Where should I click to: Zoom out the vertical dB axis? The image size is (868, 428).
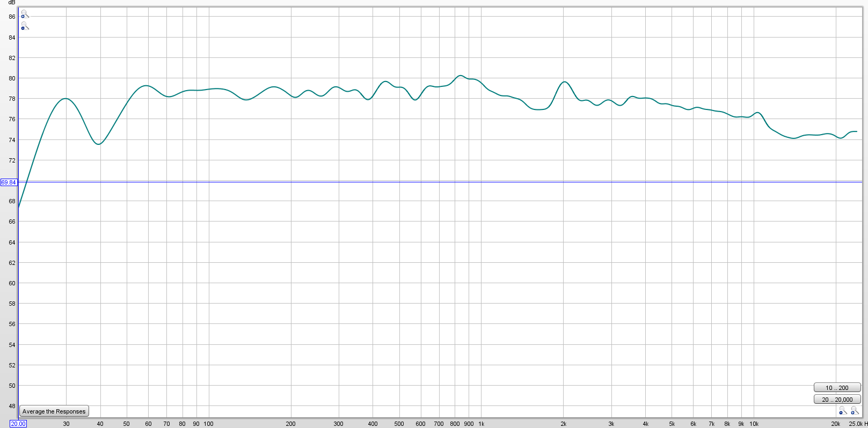tap(25, 26)
